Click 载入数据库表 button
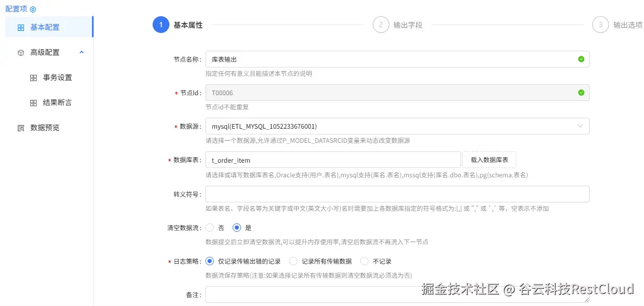Viewport: 644px width, 306px height. coord(489,160)
